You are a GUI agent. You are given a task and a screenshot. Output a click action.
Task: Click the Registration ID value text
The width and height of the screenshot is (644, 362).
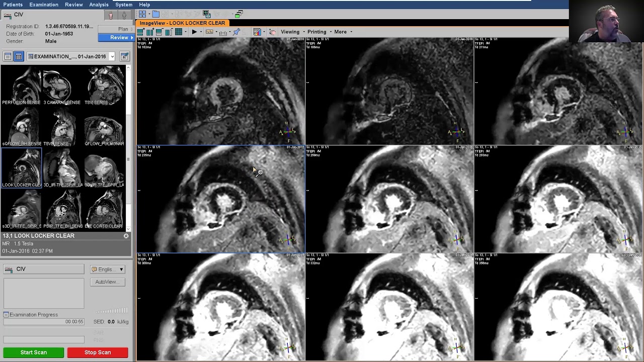[x=69, y=26]
